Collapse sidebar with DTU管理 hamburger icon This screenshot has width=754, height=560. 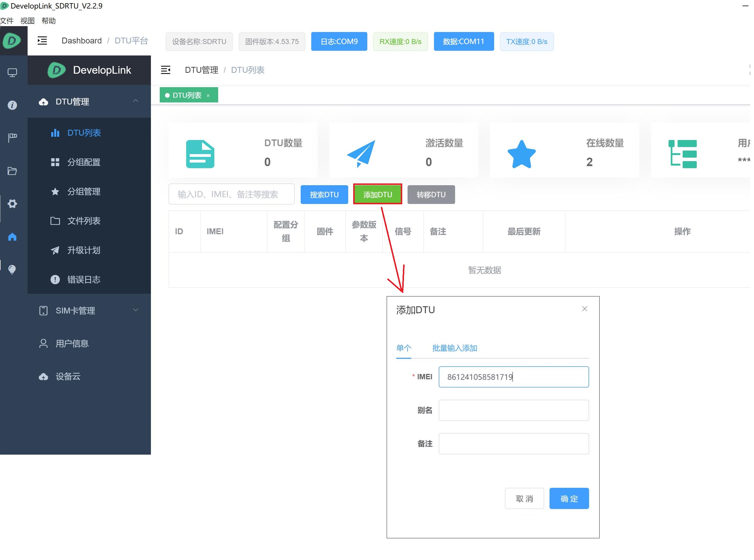click(165, 70)
